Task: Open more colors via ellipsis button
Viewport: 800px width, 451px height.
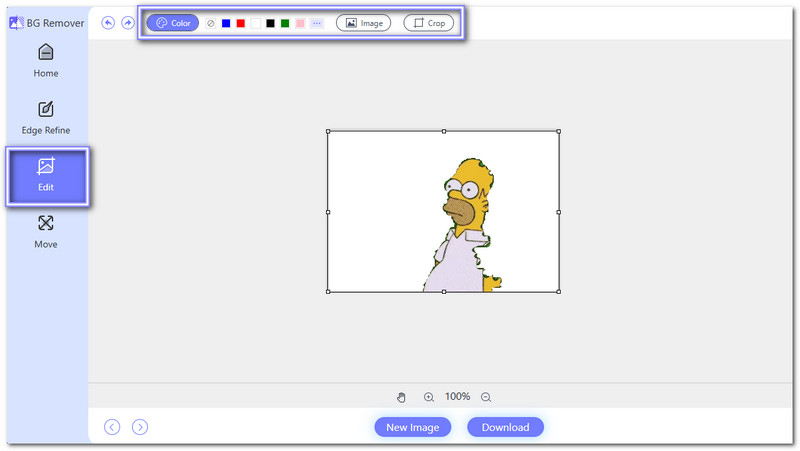Action: (x=317, y=23)
